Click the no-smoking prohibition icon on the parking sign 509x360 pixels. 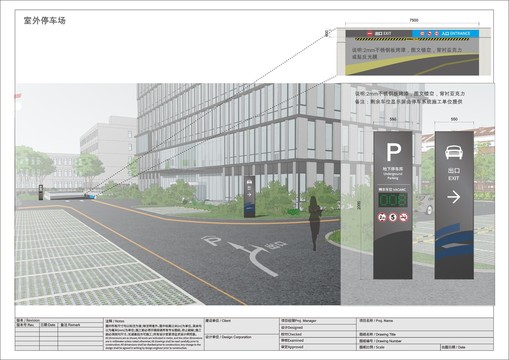point(404,218)
